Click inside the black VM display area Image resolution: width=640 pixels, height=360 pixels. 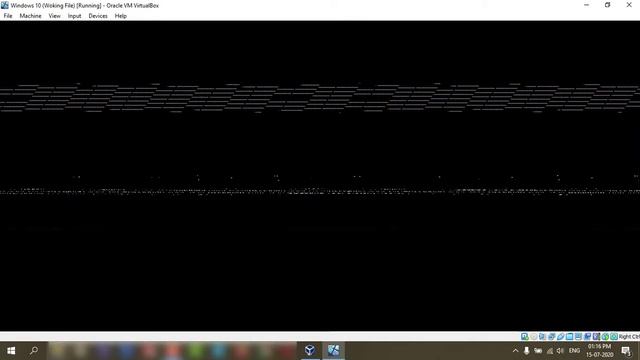click(x=320, y=176)
